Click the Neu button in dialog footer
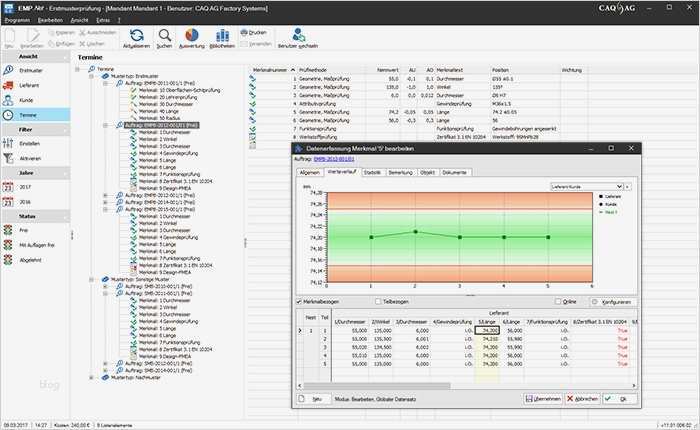Screen dimensions: 700x430 point(313,399)
